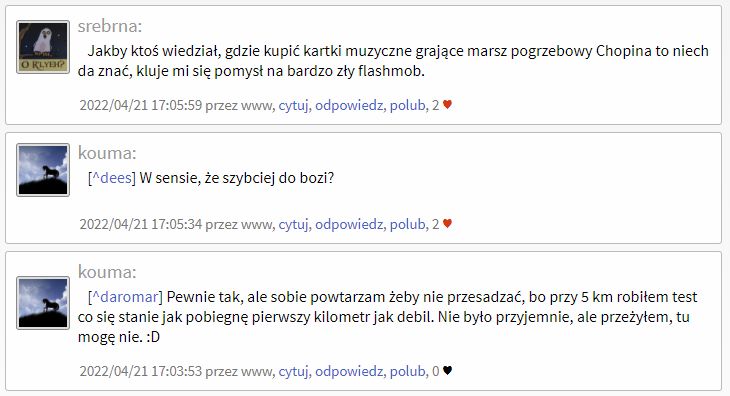Open the kouma username above the dees reply
730x396 pixels.
(x=107, y=153)
